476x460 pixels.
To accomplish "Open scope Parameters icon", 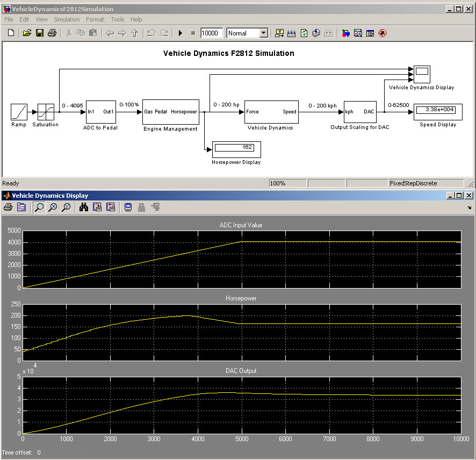I will click(x=21, y=207).
